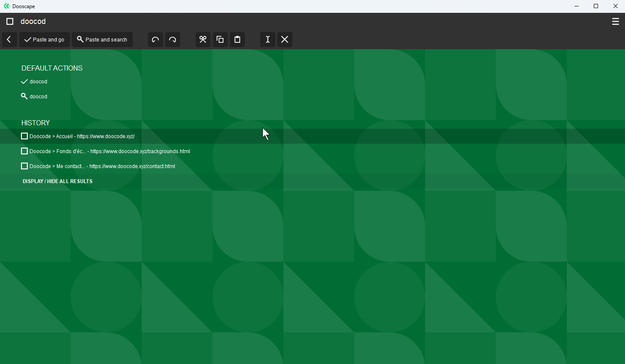Toggle Display / Hide All Results
625x364 pixels.
click(x=57, y=181)
